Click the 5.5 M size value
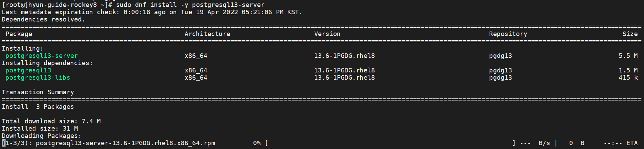Image resolution: width=644 pixels, height=149 pixels. (628, 56)
